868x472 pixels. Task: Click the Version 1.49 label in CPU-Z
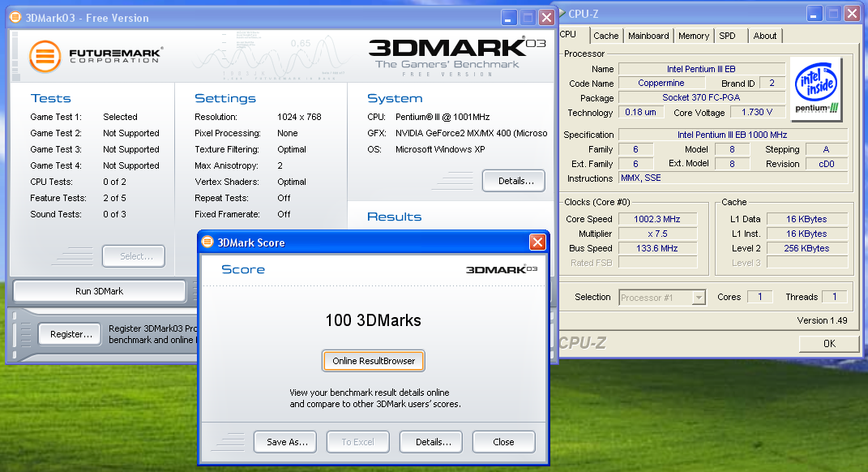point(822,320)
